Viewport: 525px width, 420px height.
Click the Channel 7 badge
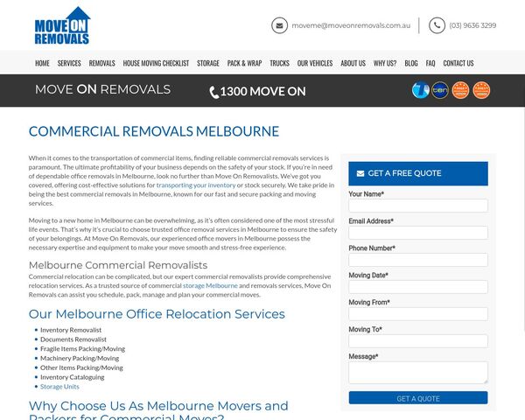point(421,90)
